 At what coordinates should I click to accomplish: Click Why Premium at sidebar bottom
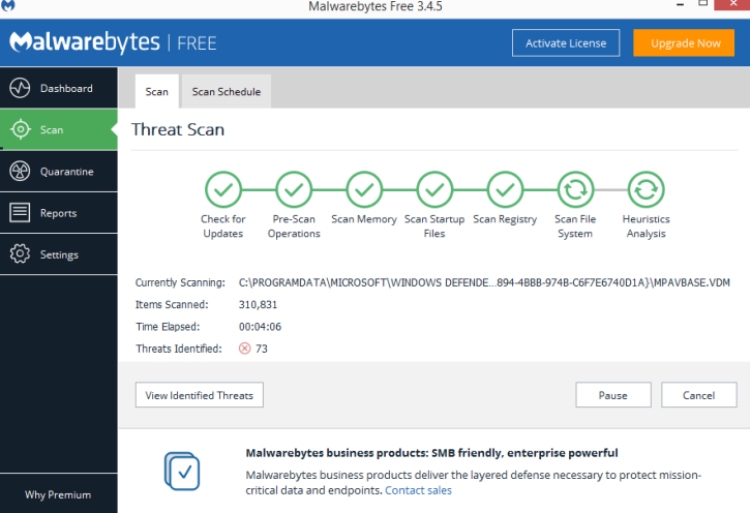coord(58,495)
